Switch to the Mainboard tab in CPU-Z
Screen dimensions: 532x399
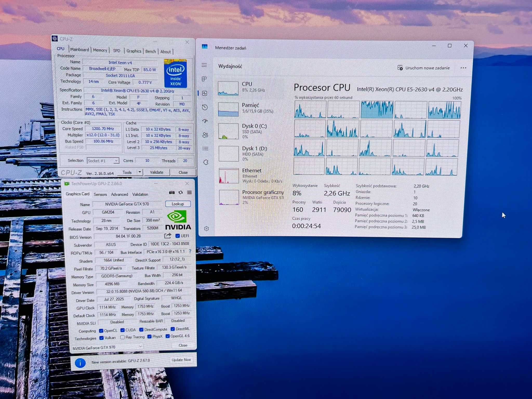[x=79, y=49]
